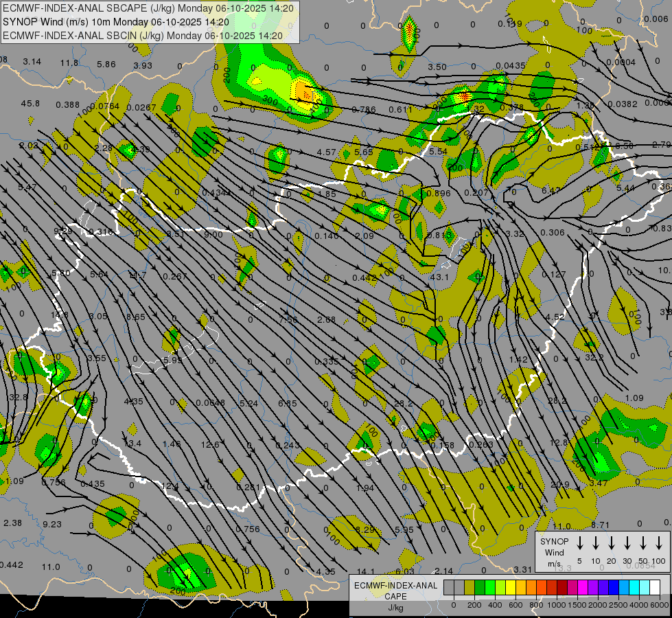Click the 6.47 value on map
Image resolution: width=672 pixels, height=618 pixels.
[x=551, y=190]
